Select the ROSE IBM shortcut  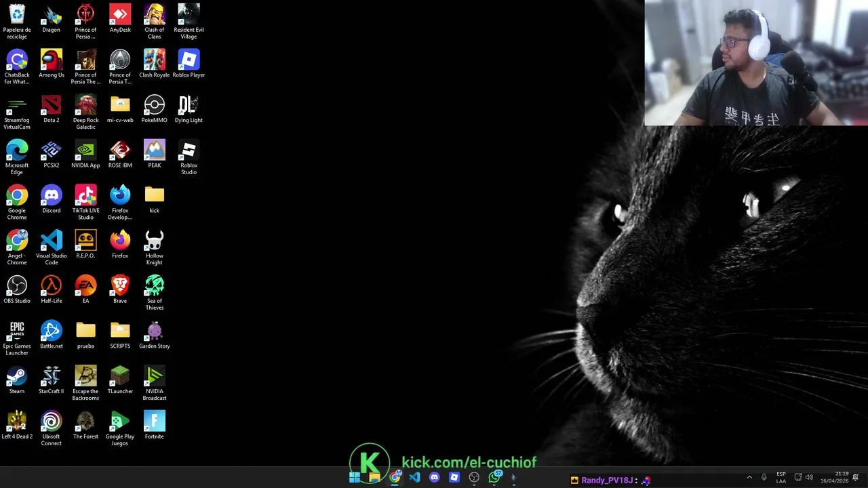click(x=120, y=154)
